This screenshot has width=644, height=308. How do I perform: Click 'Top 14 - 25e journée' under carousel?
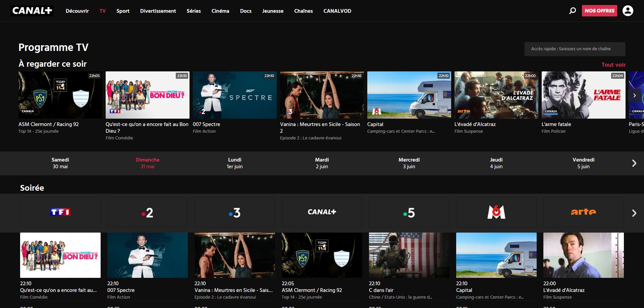(x=39, y=131)
